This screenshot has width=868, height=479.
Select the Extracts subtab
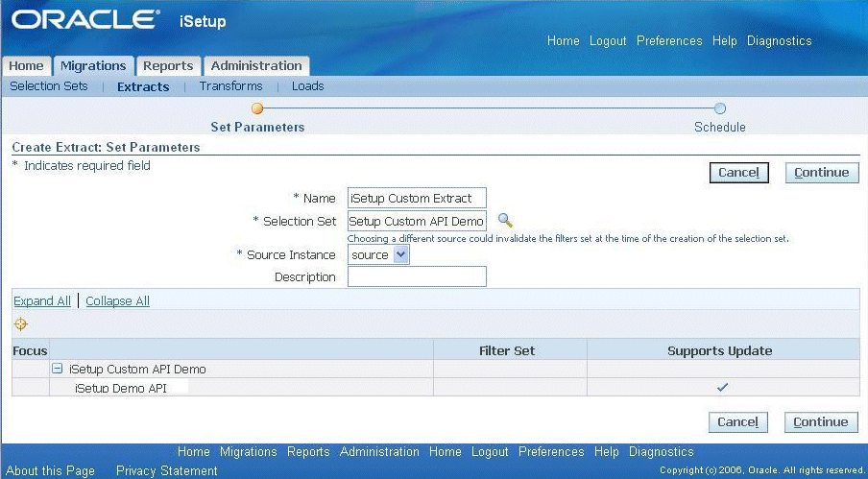[x=143, y=86]
